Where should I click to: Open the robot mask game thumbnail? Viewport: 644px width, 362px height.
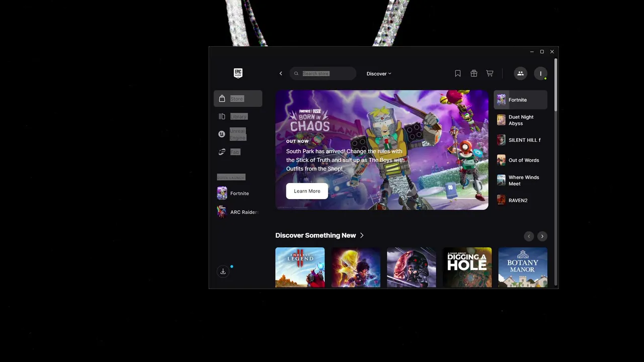coord(412,267)
